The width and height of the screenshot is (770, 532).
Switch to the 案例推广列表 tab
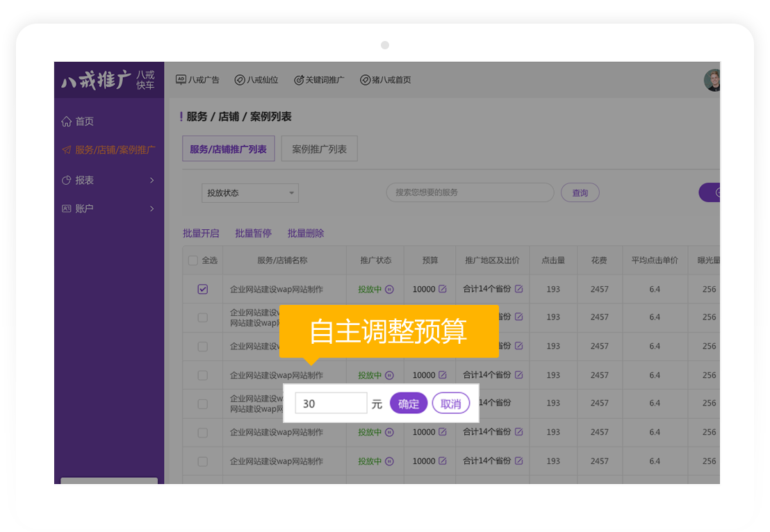(x=319, y=149)
